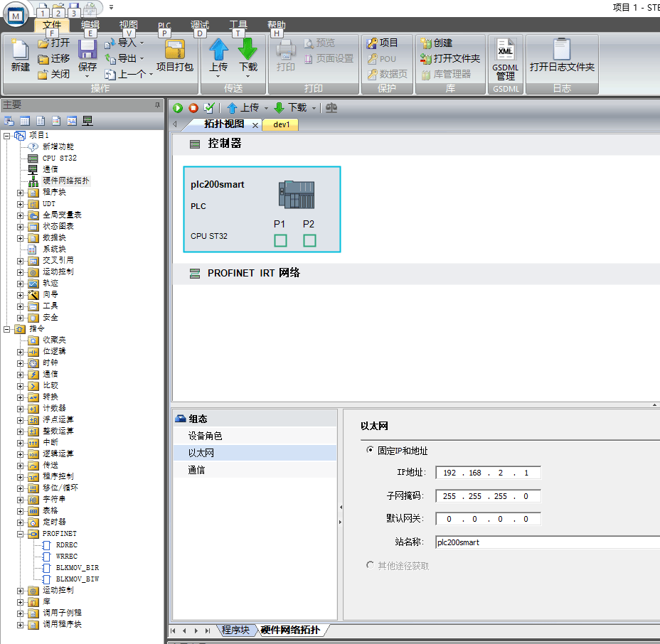Click the Open button in ribbon

click(54, 43)
